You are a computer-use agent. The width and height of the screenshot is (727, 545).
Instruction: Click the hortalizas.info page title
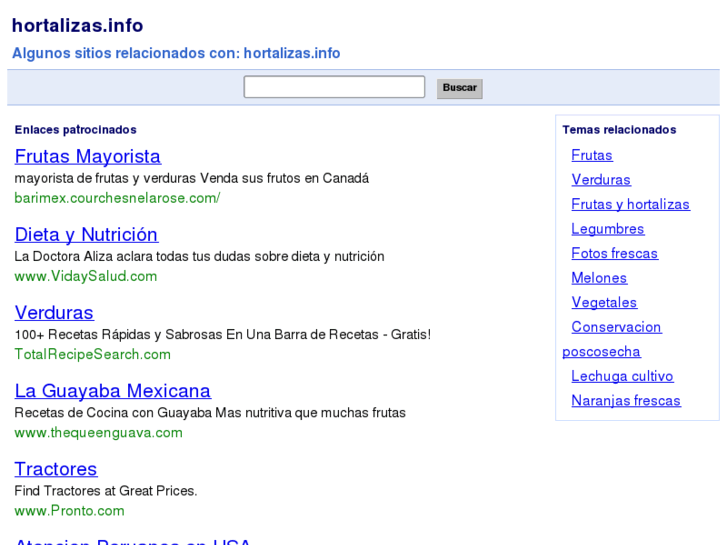[77, 26]
